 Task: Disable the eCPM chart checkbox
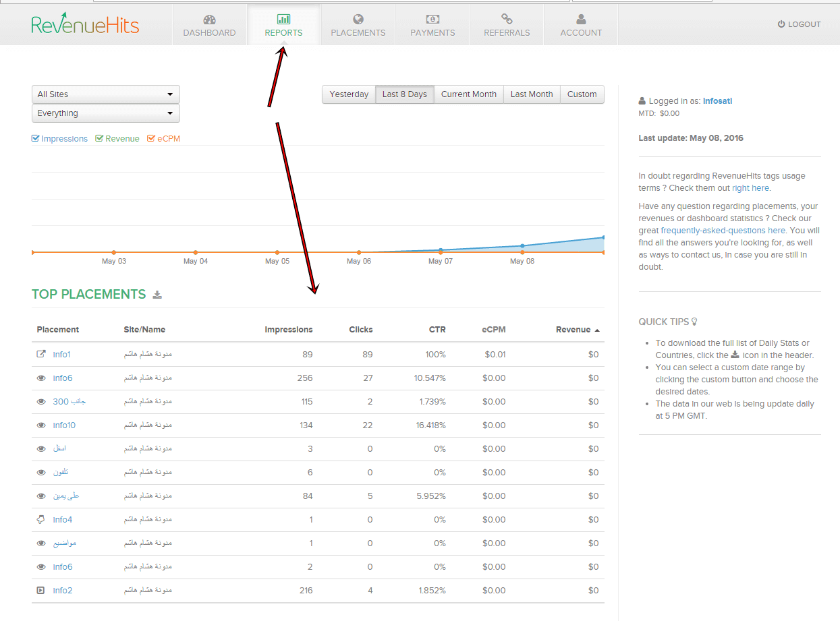(x=151, y=139)
